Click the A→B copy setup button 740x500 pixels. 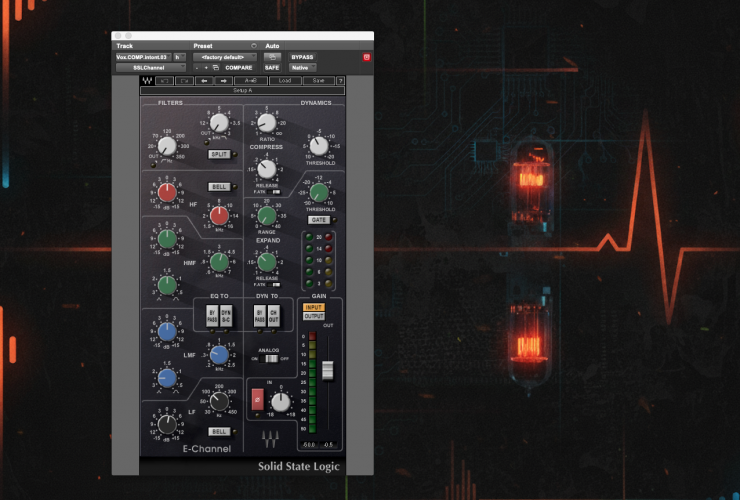251,81
